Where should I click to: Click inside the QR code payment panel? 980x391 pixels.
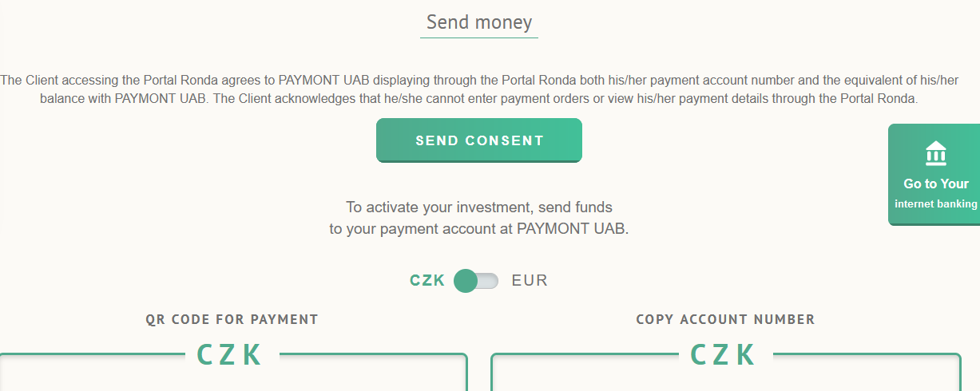pos(232,378)
